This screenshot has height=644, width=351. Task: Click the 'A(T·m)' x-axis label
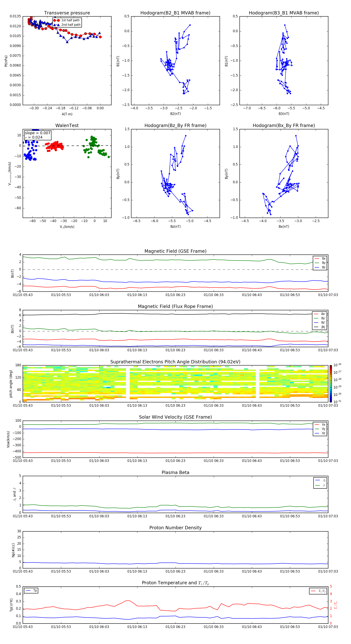(67, 114)
